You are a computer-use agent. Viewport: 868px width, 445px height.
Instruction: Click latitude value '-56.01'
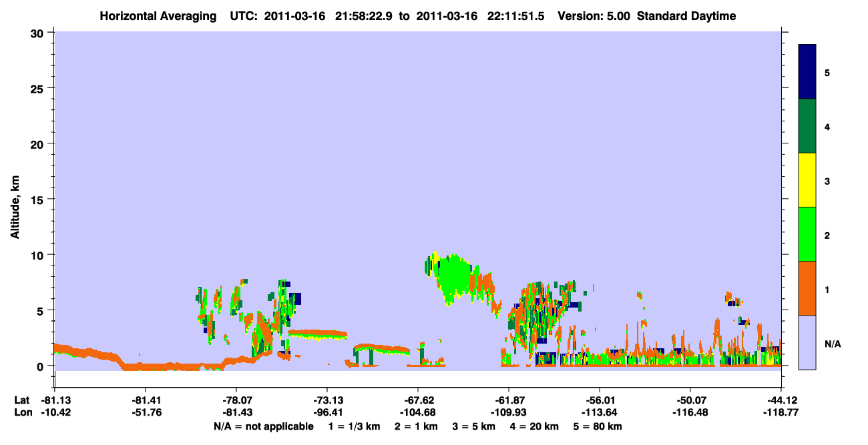600,400
